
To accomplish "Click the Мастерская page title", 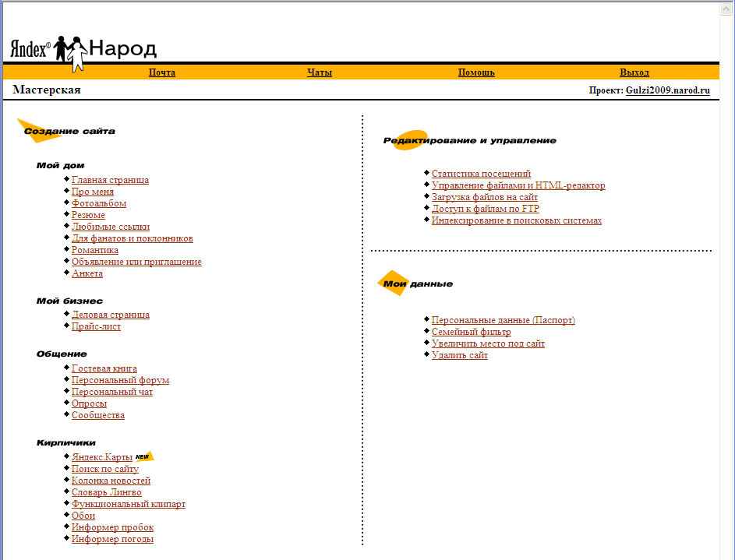I will pyautogui.click(x=47, y=90).
